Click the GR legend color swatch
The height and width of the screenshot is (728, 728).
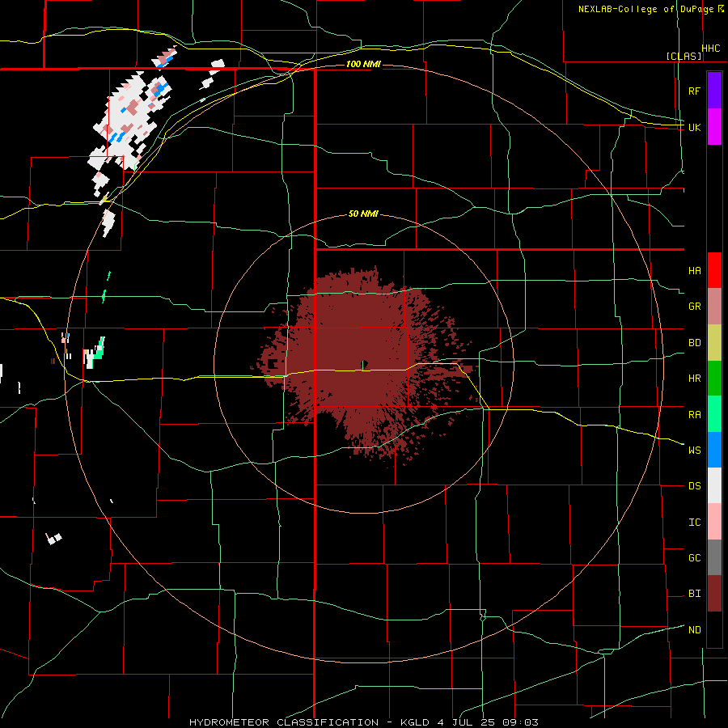pyautogui.click(x=714, y=307)
